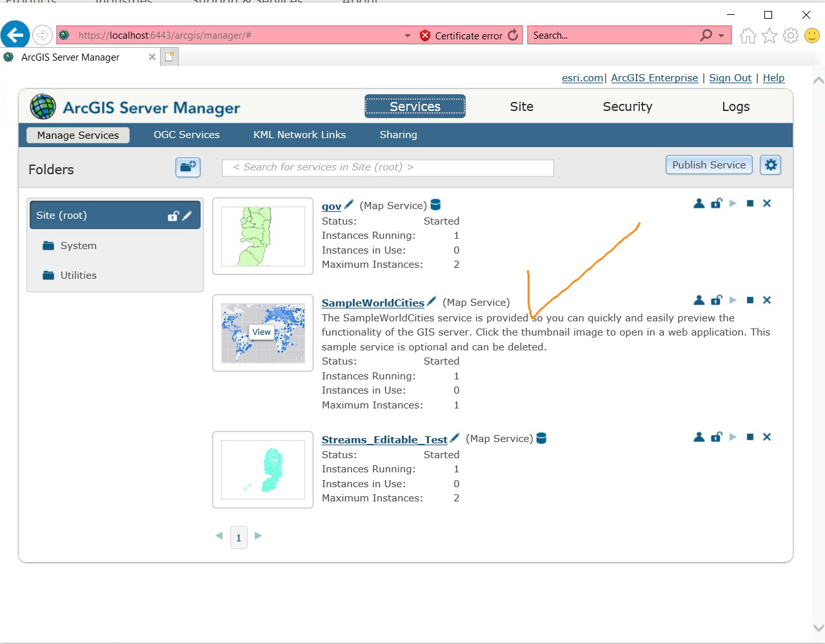The image size is (825, 644).
Task: Click the new folder icon beside Folders
Action: [x=188, y=167]
